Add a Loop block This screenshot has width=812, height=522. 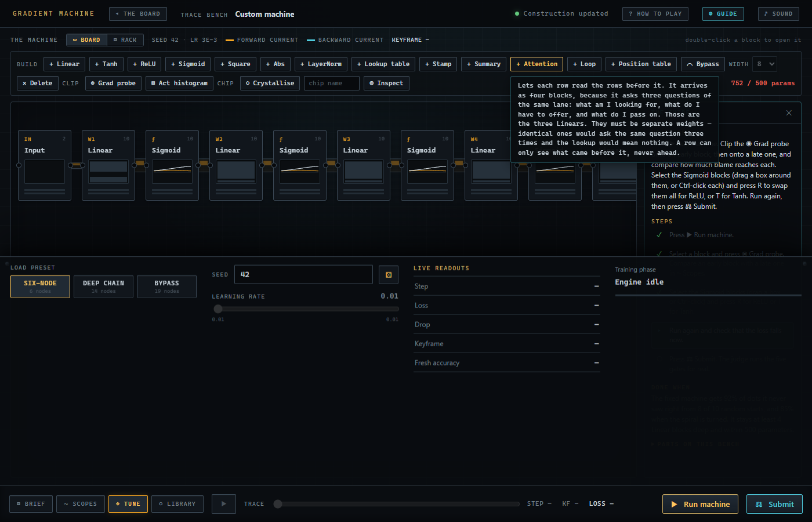point(585,64)
